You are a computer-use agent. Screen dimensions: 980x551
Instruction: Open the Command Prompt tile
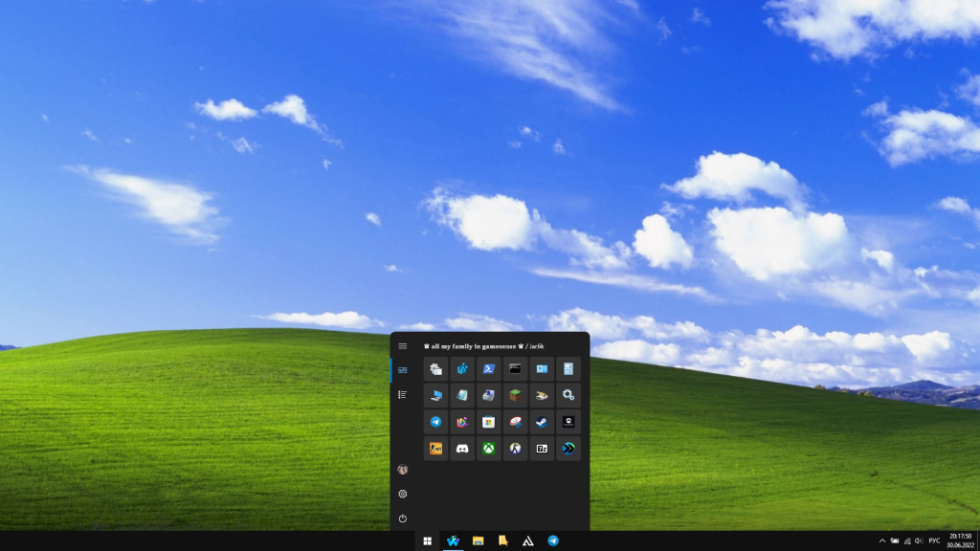[515, 369]
